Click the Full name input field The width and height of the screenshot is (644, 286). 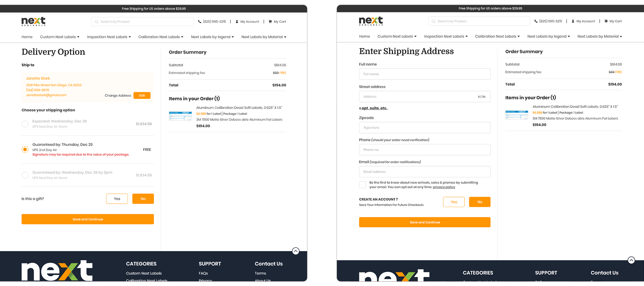pos(425,74)
